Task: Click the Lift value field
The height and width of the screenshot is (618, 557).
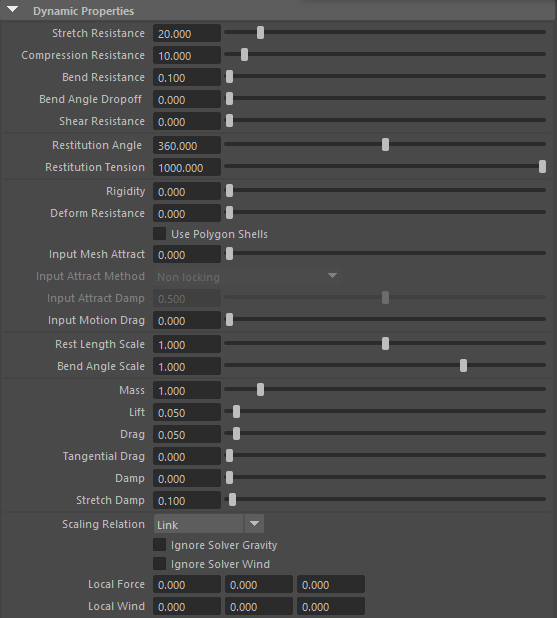Action: point(187,413)
